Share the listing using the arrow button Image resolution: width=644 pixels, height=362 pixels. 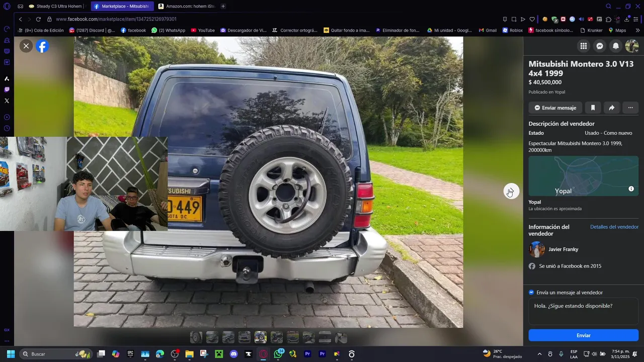611,108
